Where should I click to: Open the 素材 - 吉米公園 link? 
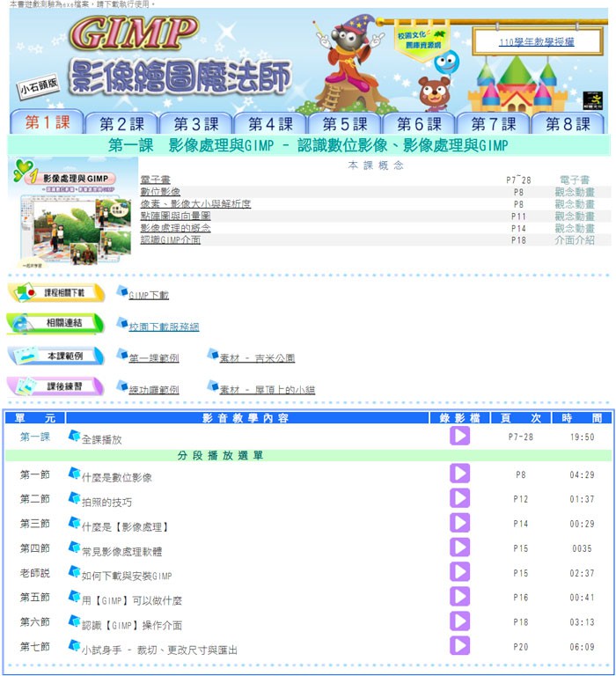point(257,358)
